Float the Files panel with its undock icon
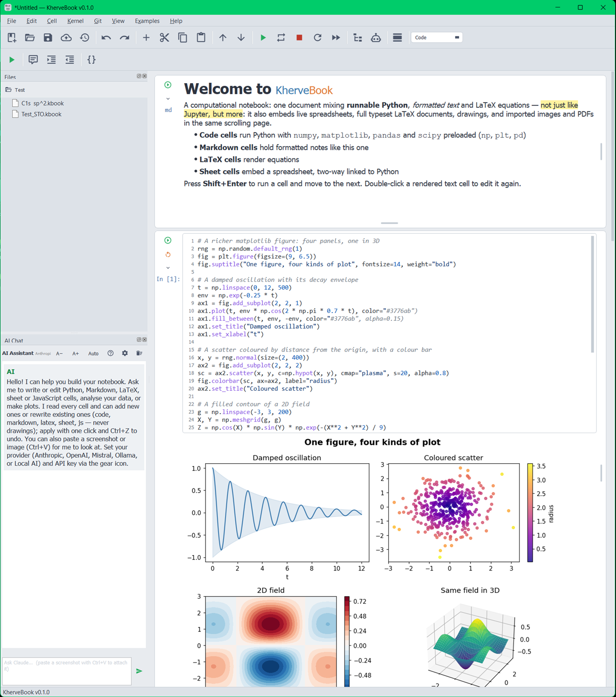Image resolution: width=616 pixels, height=697 pixels. click(139, 76)
